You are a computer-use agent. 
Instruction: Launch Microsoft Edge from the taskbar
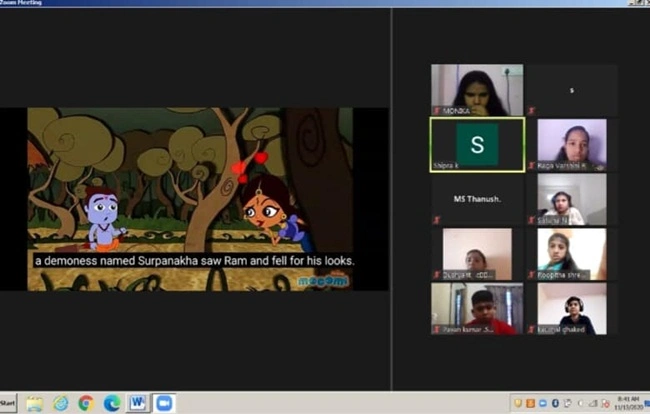[112, 403]
